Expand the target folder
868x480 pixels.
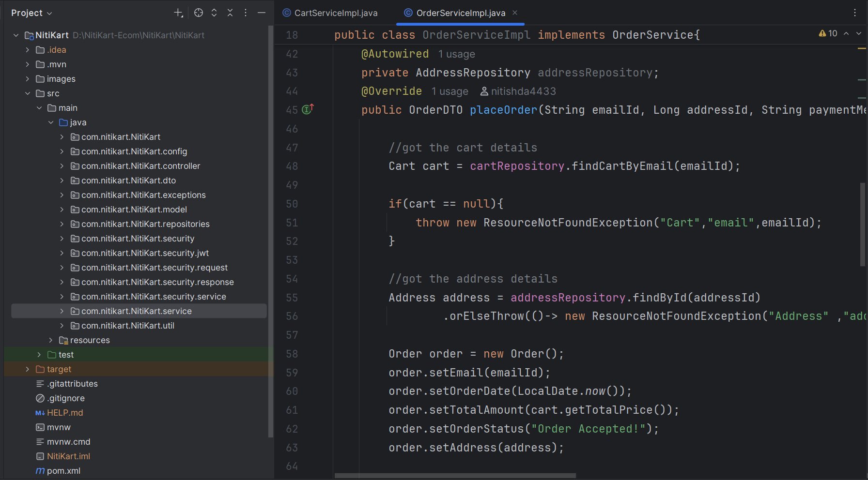click(28, 369)
